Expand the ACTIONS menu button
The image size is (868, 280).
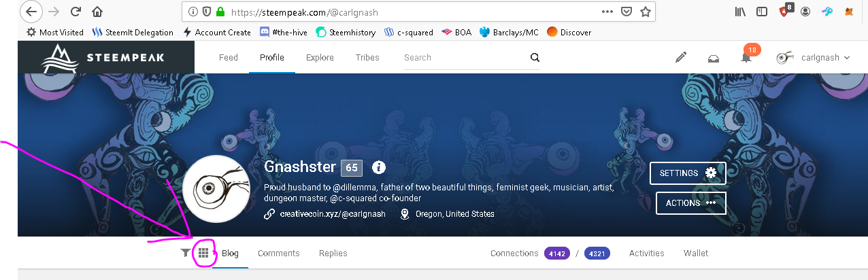tap(690, 203)
